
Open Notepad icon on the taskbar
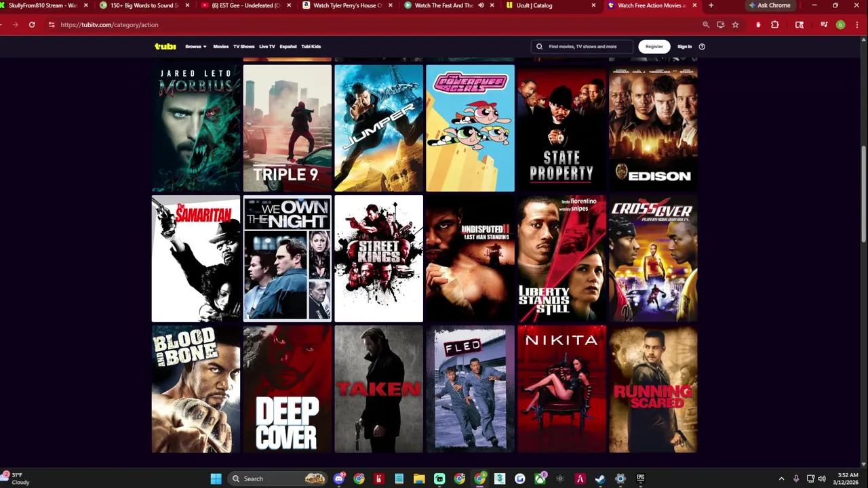tap(399, 479)
